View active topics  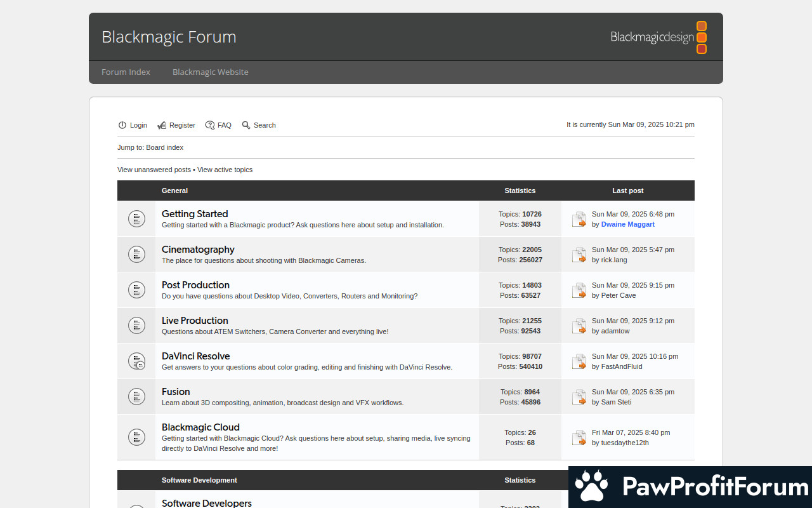pos(225,170)
